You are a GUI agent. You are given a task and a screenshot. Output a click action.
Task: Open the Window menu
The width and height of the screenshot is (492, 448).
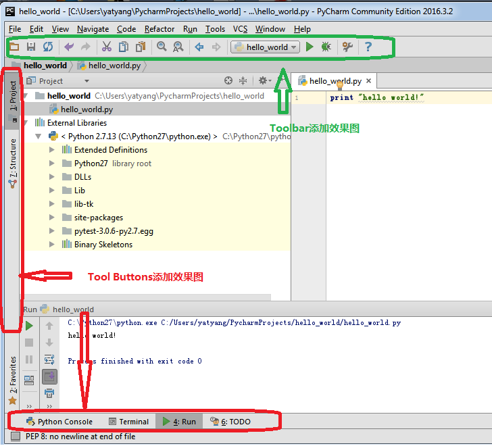click(x=270, y=29)
